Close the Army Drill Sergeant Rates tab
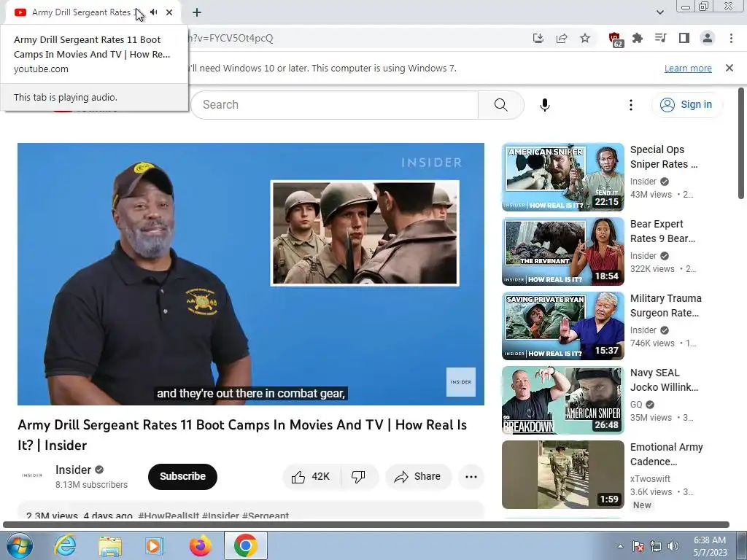The width and height of the screenshot is (747, 560). (x=169, y=12)
